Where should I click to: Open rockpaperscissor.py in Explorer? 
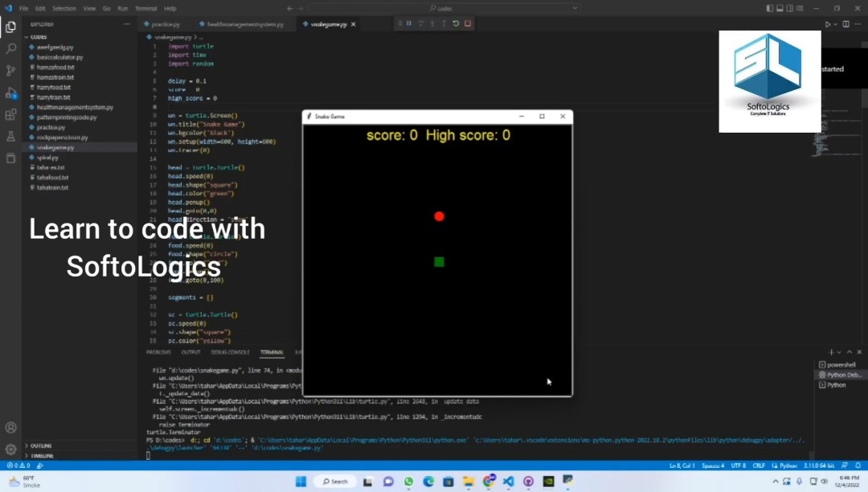click(62, 137)
